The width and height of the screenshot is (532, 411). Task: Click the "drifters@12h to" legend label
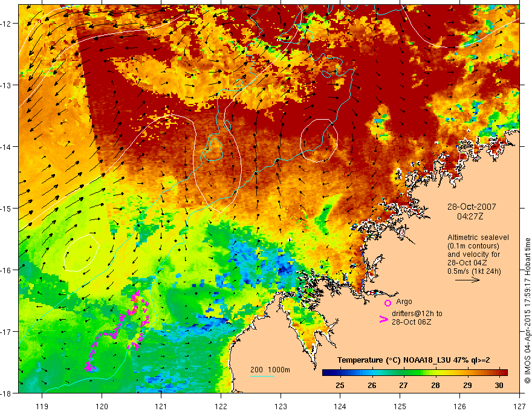pos(417,313)
